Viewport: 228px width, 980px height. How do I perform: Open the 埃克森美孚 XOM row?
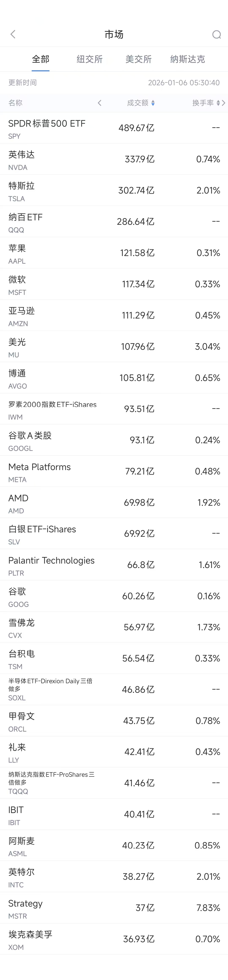114,939
